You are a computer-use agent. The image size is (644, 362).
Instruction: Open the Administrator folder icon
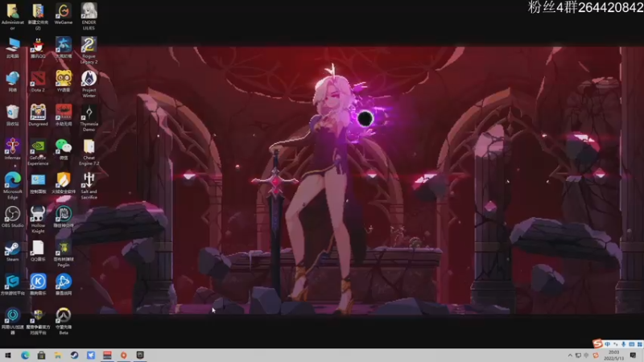click(x=12, y=16)
